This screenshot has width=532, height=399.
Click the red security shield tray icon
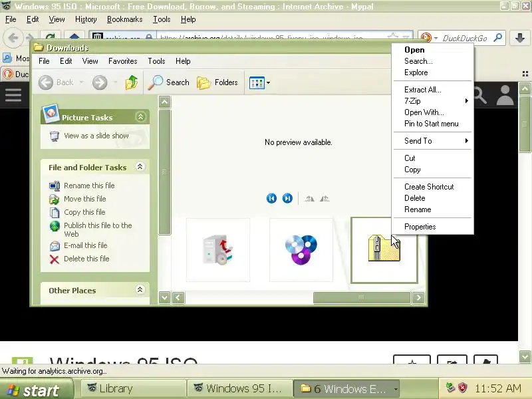click(462, 388)
